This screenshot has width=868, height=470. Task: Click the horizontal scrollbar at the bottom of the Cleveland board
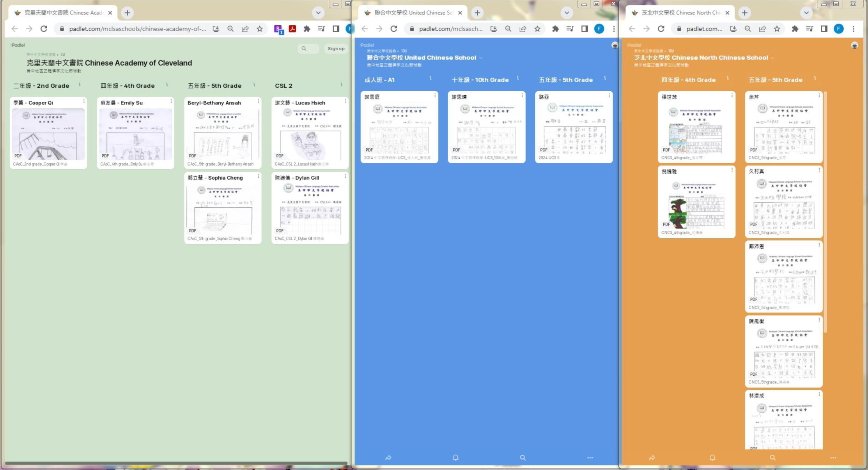click(175, 463)
